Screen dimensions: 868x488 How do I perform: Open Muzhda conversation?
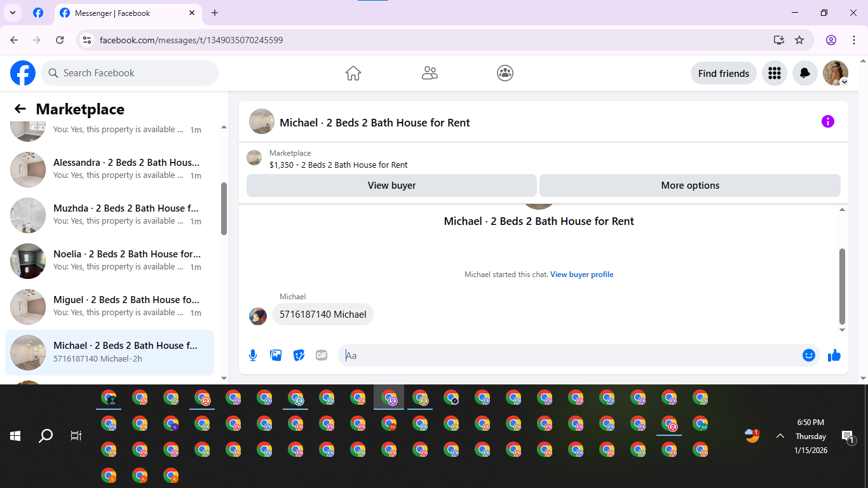coord(109,215)
